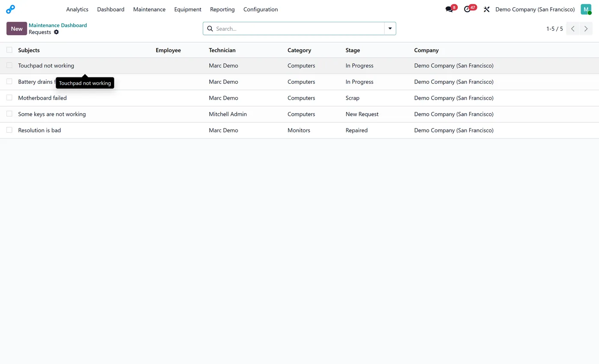Open the messages conversation icon
Screen dimensions: 599x364
pos(449,9)
